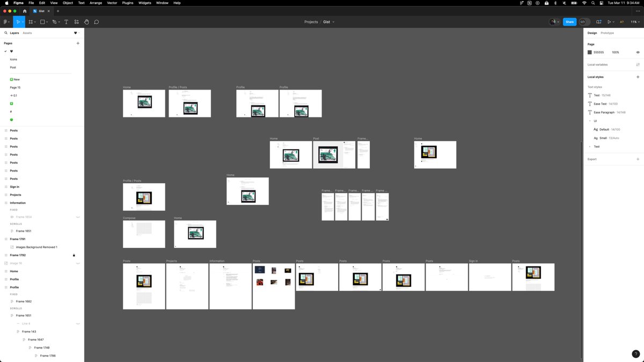Open Frame tool options dropdown arrow
This screenshot has height=362, width=644.
pos(35,23)
